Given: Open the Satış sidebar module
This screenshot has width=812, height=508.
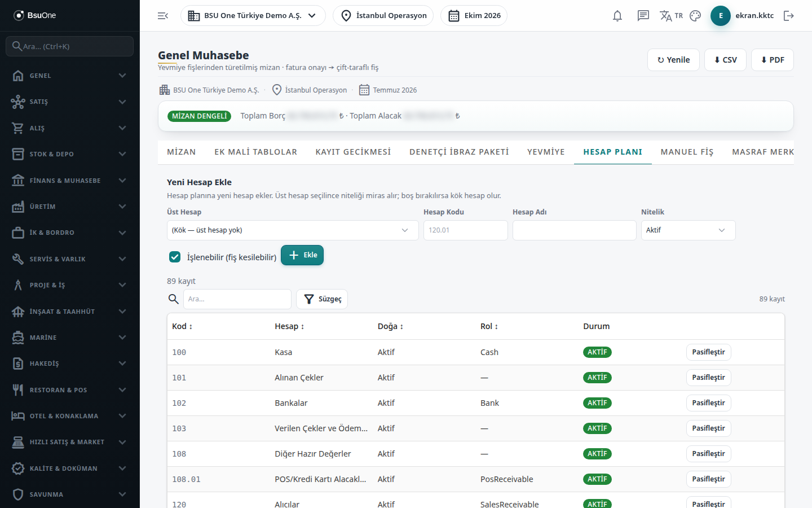Looking at the screenshot, I should pos(70,102).
